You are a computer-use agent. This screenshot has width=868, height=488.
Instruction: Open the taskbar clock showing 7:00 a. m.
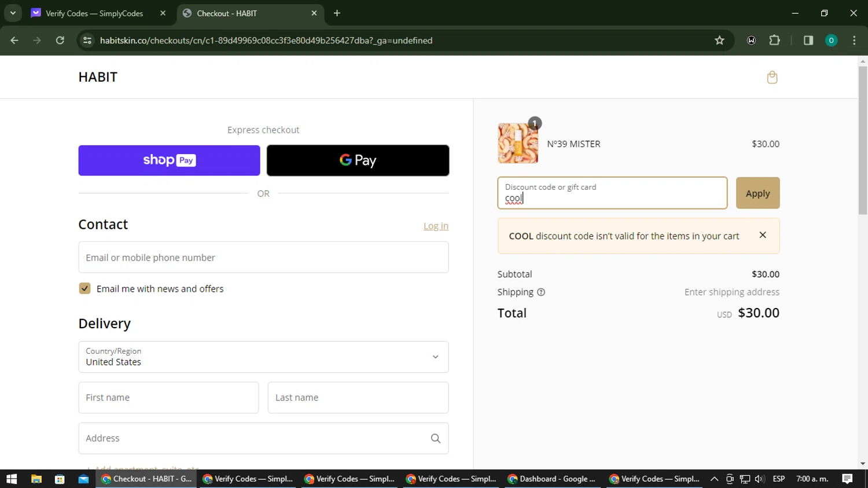812,479
